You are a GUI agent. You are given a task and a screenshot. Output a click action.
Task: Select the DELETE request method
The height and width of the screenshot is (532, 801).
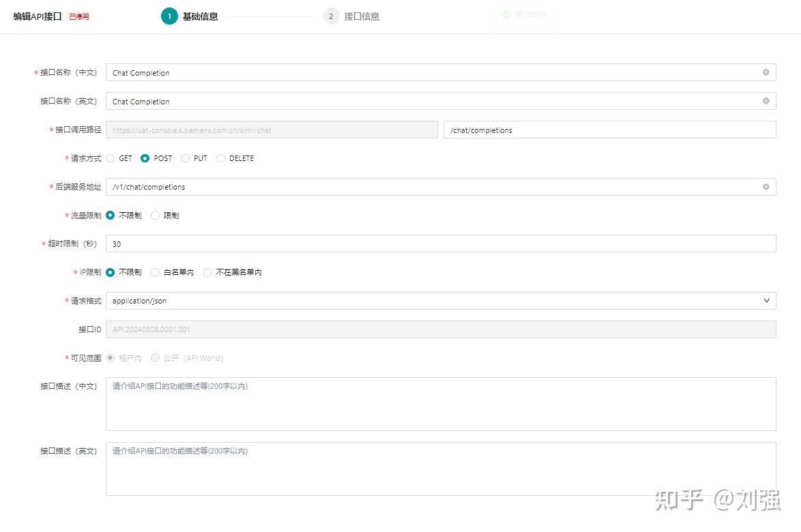(x=220, y=158)
